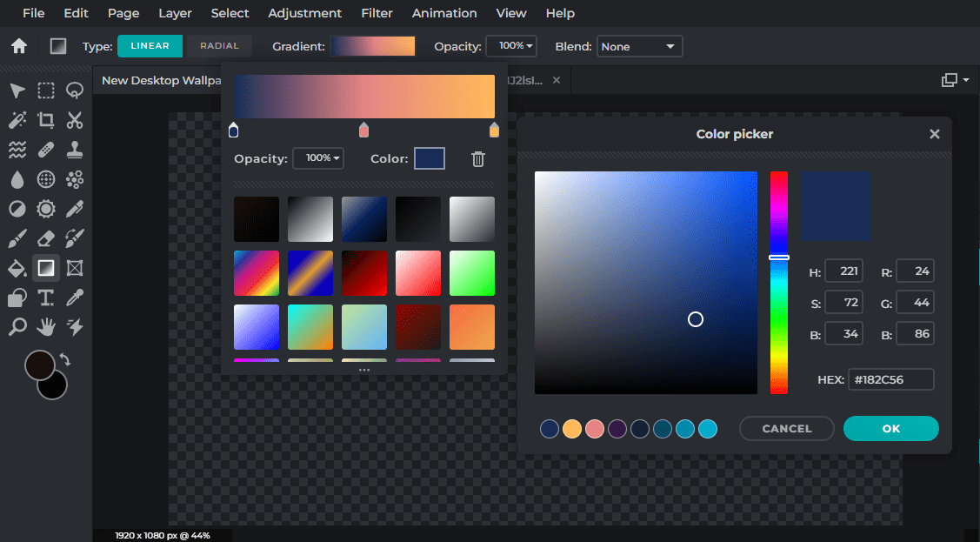Screen dimensions: 980x542
Task: Select the Type tool
Action: click(x=46, y=298)
